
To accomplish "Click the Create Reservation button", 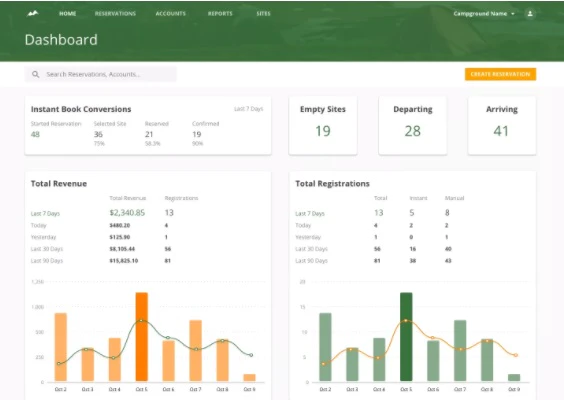I will click(x=500, y=74).
